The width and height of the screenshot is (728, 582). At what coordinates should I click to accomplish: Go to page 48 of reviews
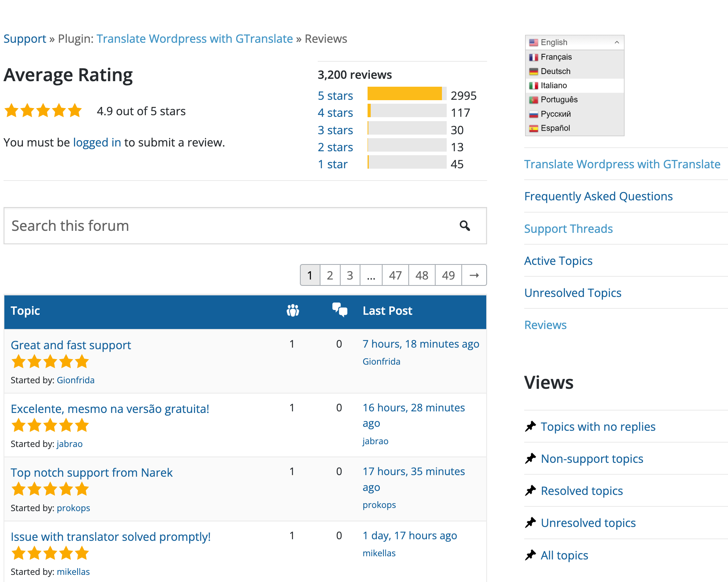click(x=422, y=275)
